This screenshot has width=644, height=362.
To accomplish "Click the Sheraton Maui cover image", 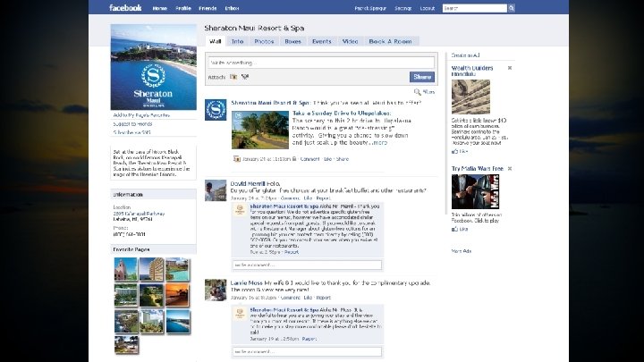I will click(x=153, y=67).
